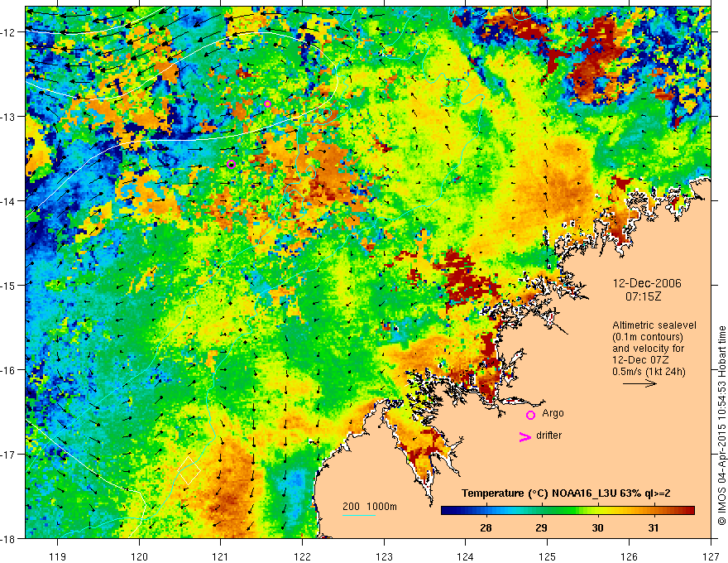
Task: Click the dark red end of the colorbar
Action: (689, 511)
